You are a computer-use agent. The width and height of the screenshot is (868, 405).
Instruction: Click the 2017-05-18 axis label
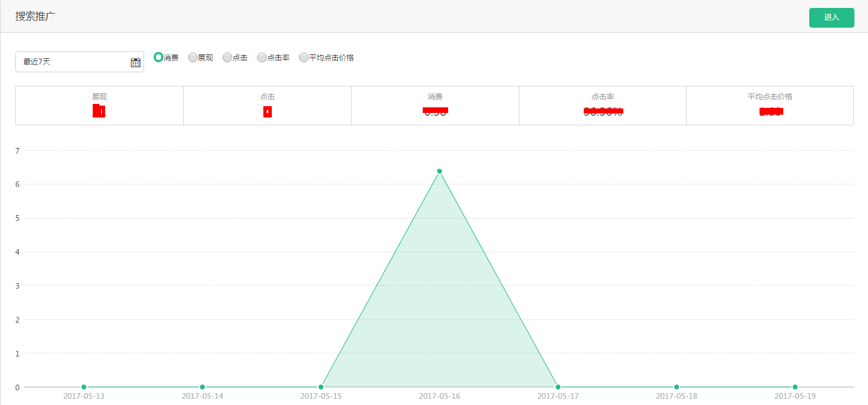676,396
